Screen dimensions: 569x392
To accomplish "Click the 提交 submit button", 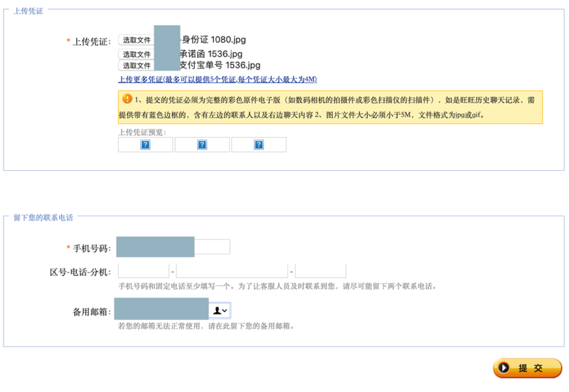I will [527, 368].
